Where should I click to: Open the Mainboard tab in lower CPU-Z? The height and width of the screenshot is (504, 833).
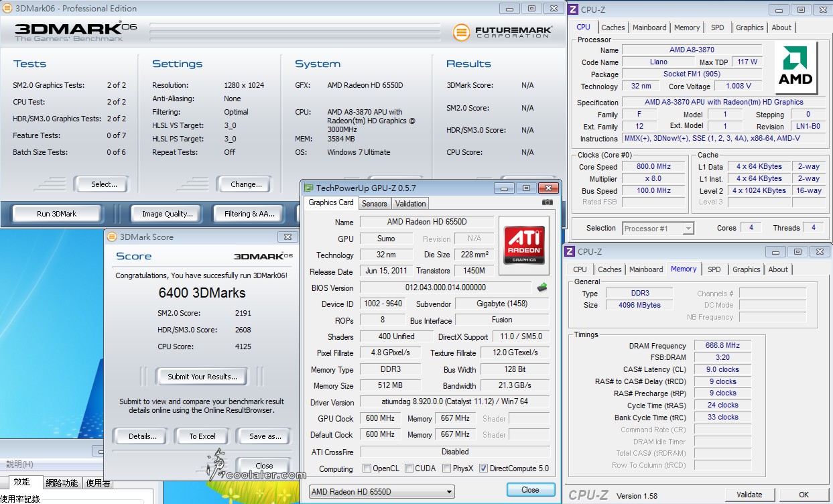[x=646, y=269]
